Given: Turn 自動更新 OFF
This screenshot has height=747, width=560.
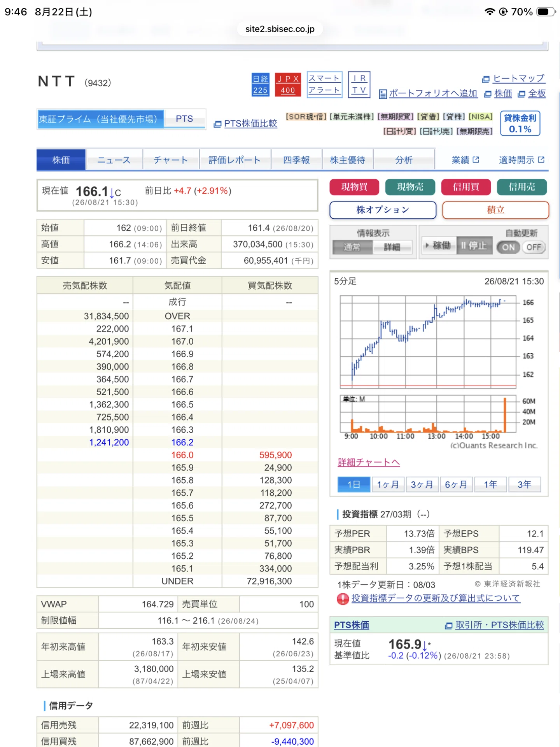Looking at the screenshot, I should coord(534,247).
